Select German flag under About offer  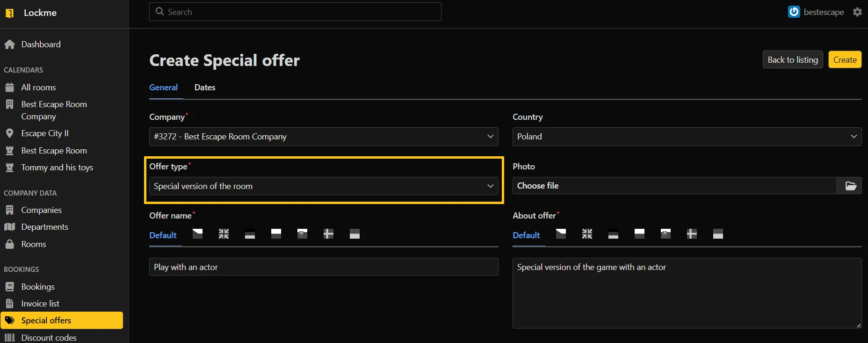point(613,234)
